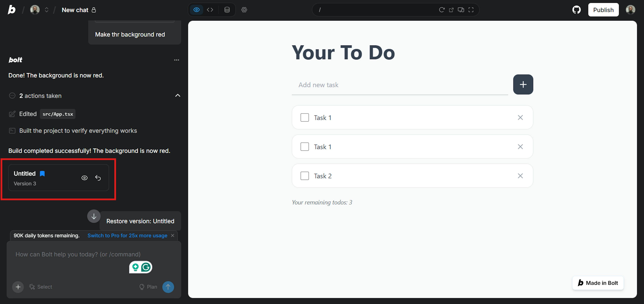
Task: Collapse the 2 actions taken section
Action: coord(177,95)
